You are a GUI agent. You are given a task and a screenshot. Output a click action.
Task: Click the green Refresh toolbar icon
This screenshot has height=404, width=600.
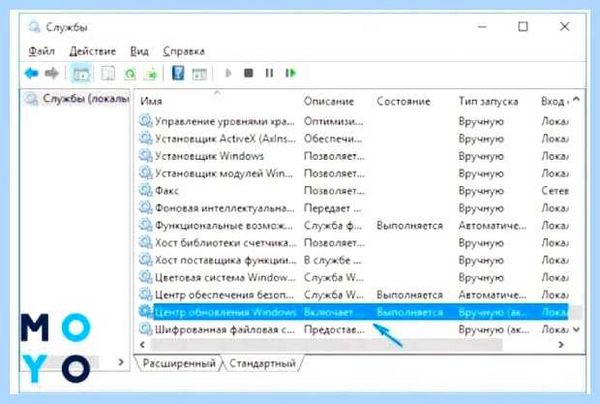click(130, 73)
